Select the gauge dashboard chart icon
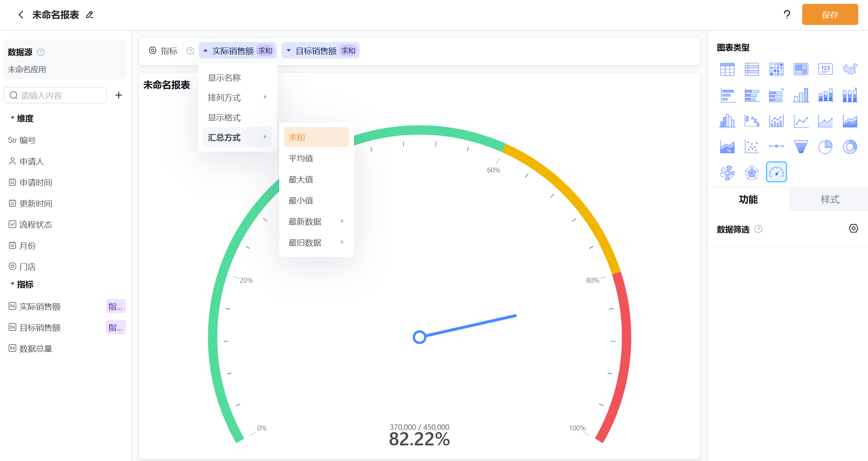The width and height of the screenshot is (868, 461). coord(776,172)
